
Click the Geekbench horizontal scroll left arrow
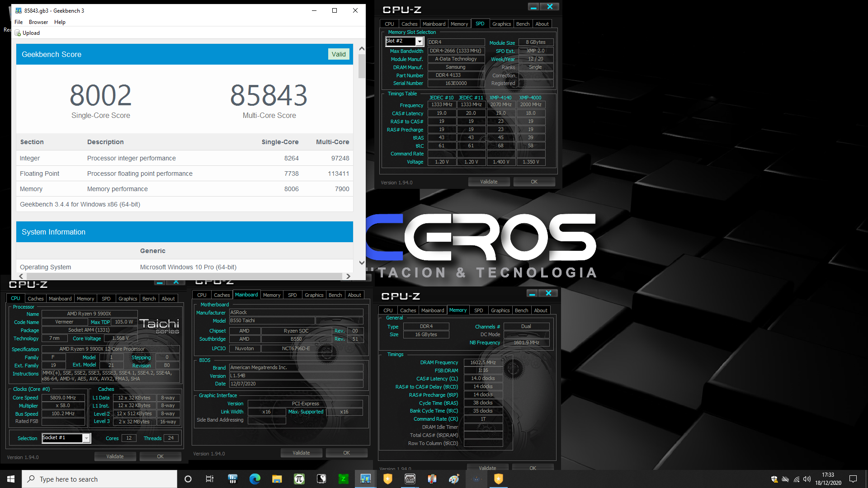[x=21, y=276]
